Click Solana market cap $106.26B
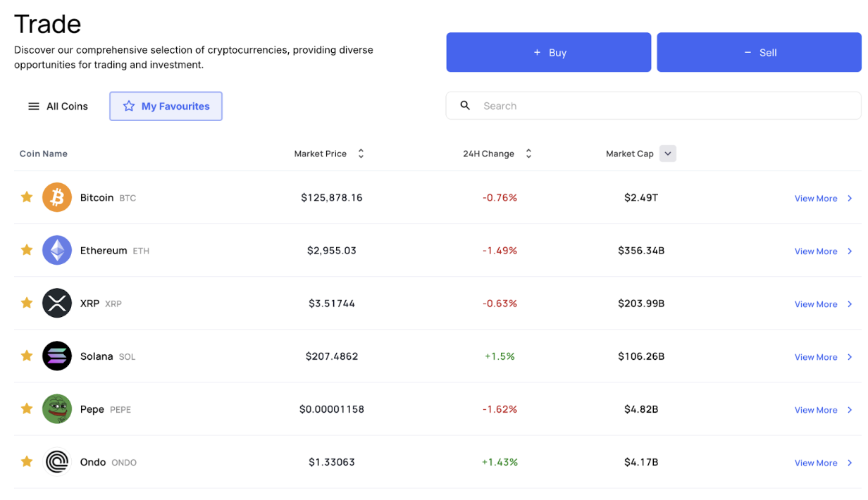 coord(641,356)
